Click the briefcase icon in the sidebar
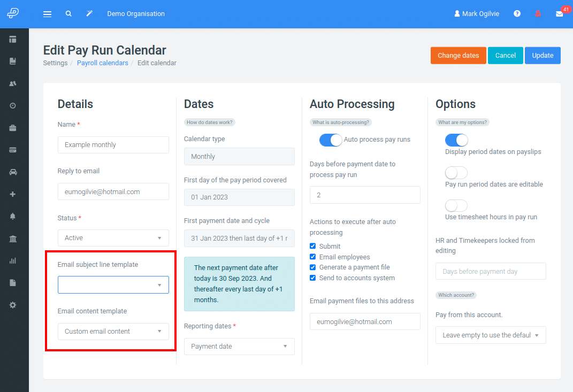Viewport: 573px width, 392px height. click(x=14, y=127)
